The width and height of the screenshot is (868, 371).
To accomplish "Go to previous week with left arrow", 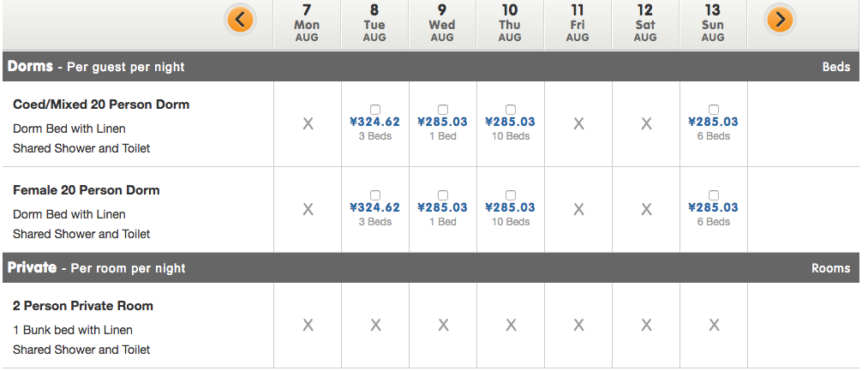I will (x=240, y=19).
